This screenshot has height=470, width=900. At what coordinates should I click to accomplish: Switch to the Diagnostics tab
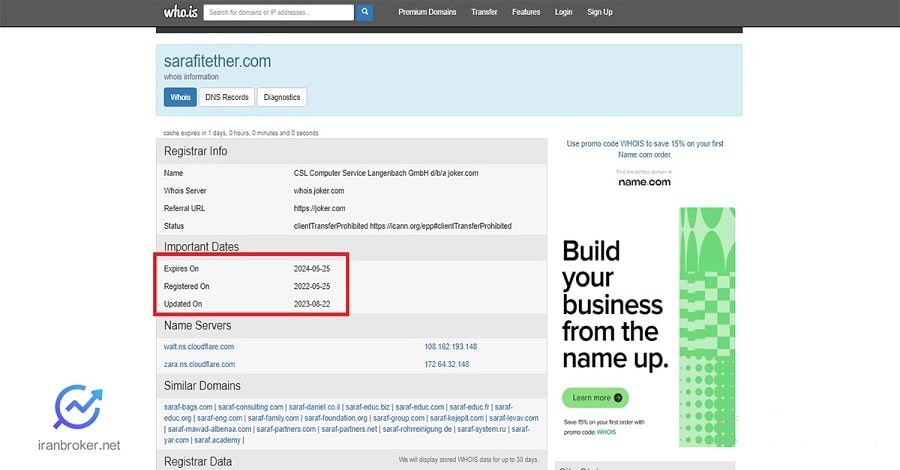click(282, 97)
